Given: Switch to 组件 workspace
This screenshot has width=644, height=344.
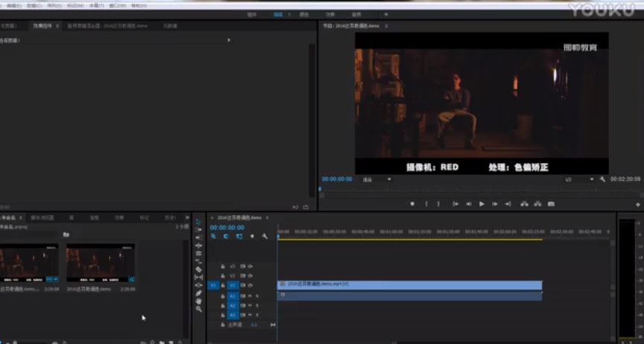Looking at the screenshot, I should coord(252,14).
